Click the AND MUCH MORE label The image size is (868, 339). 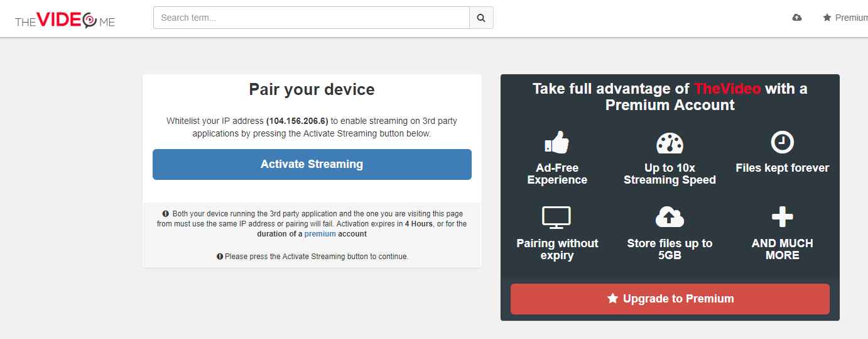[x=783, y=249]
